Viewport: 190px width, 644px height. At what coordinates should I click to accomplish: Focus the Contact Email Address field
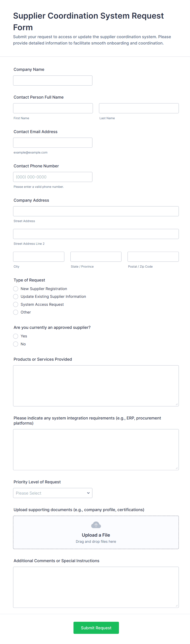tap(53, 142)
